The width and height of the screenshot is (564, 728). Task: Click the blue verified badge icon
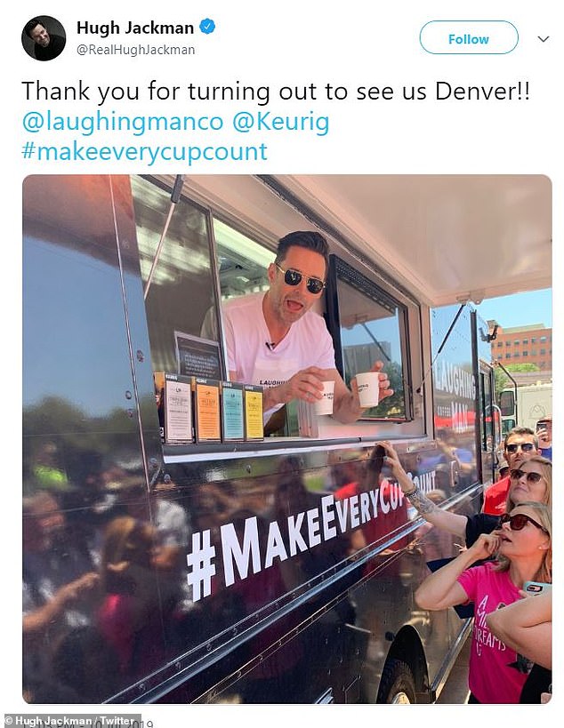207,27
